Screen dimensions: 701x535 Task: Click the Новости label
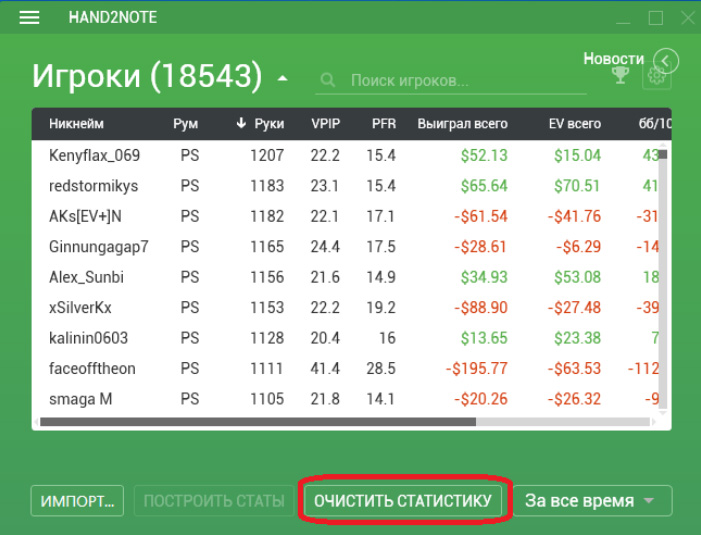[x=613, y=59]
